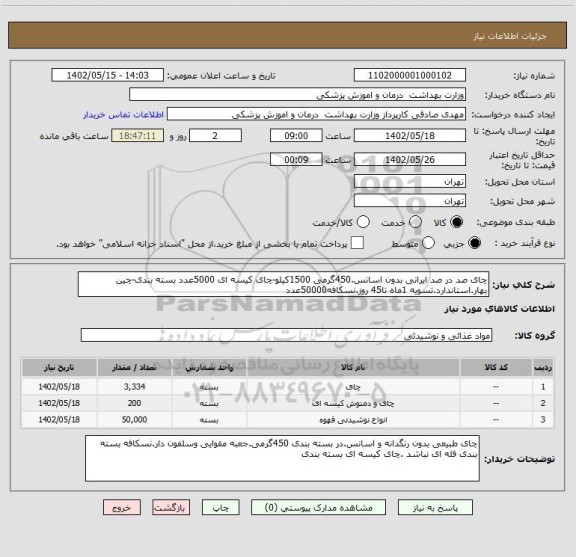Click the quantity cell 3,334
576x557 pixels.
[x=134, y=387]
